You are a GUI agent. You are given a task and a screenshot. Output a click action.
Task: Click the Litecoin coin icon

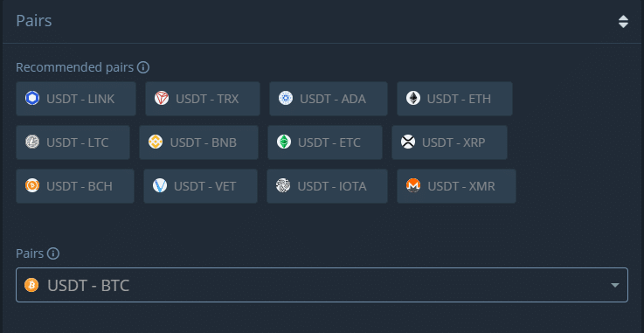click(32, 142)
